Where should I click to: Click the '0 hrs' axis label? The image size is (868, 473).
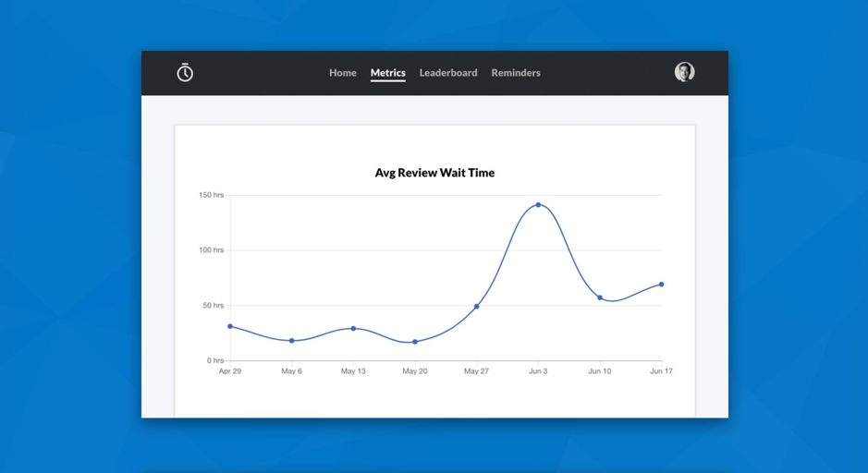[215, 360]
